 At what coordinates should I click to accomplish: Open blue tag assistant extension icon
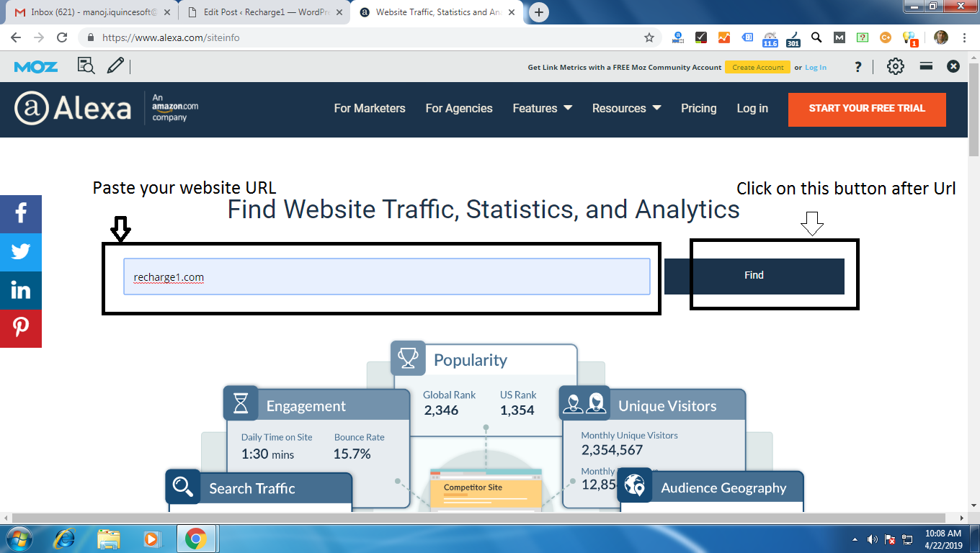pyautogui.click(x=747, y=37)
